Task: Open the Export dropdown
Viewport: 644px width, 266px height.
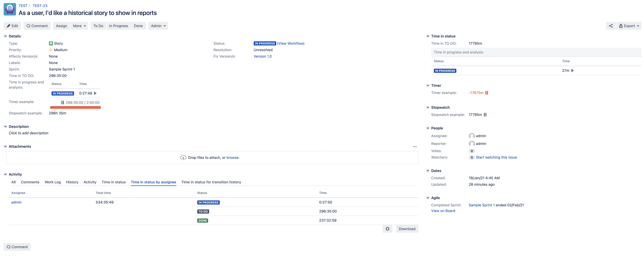Action: coord(629,26)
